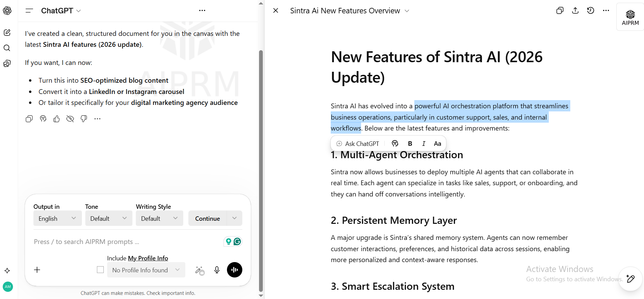
Task: Click the AIPRM icon under the response
Action: pyautogui.click(x=43, y=119)
